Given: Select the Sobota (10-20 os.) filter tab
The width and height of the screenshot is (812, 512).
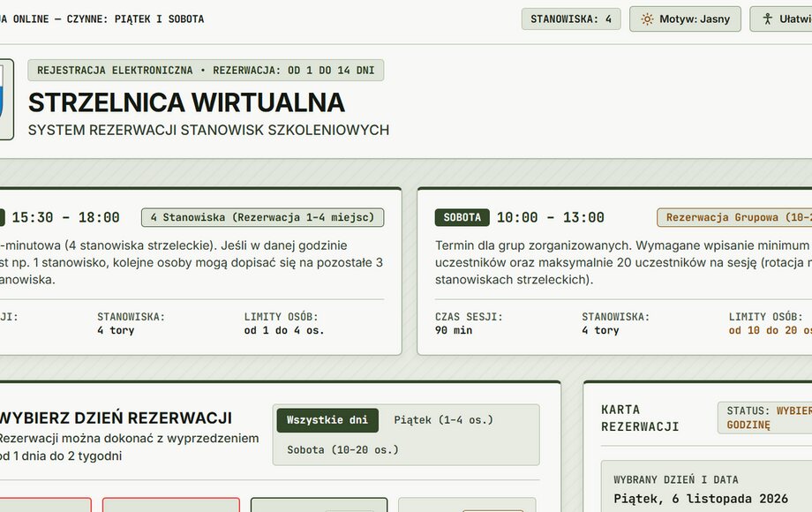Looking at the screenshot, I should [342, 450].
